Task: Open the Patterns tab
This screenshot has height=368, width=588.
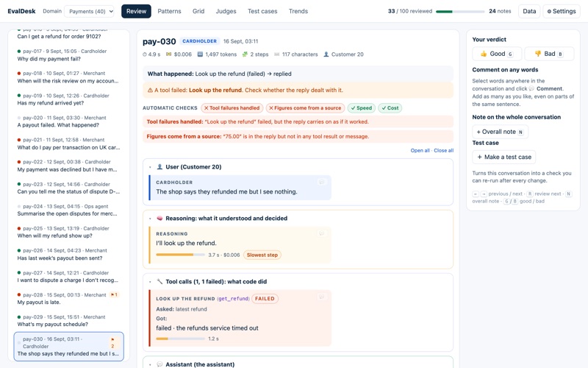Action: tap(169, 11)
